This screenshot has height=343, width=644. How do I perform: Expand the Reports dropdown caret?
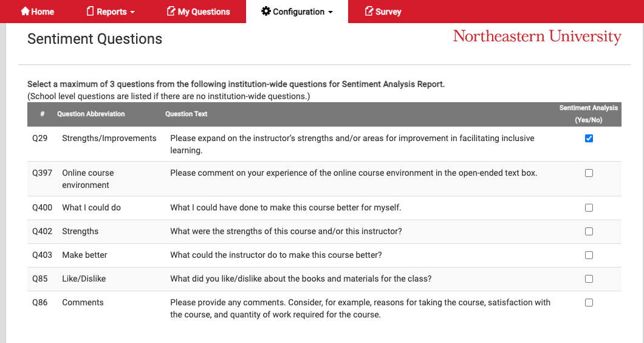click(132, 12)
